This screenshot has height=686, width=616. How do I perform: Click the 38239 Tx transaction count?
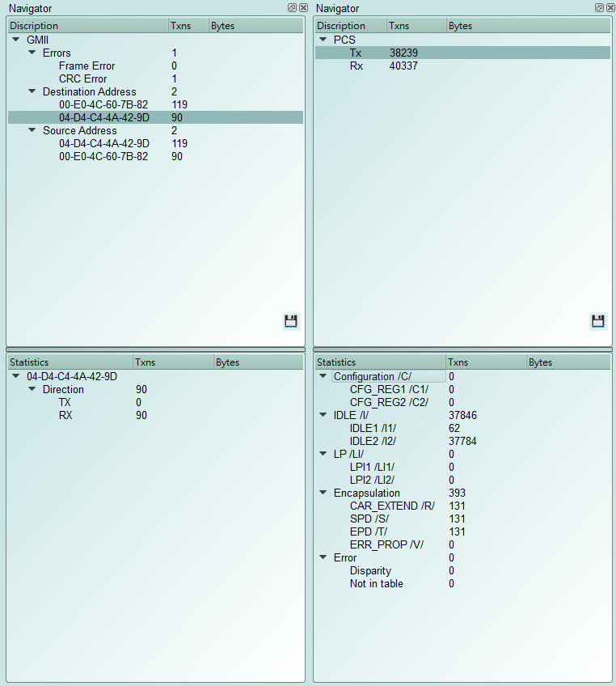[x=403, y=53]
